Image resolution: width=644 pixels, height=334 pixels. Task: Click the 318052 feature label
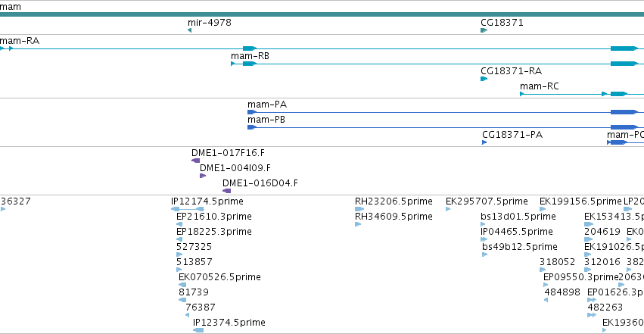[x=557, y=262]
